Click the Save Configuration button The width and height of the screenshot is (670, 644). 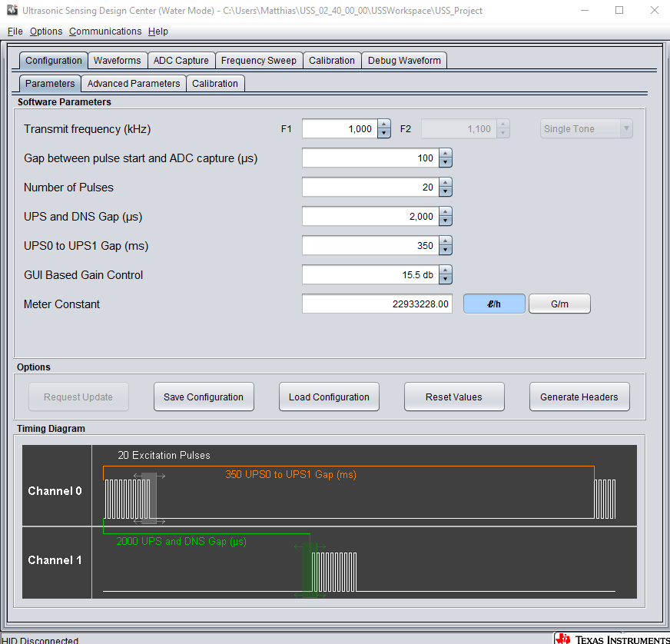pyautogui.click(x=204, y=397)
